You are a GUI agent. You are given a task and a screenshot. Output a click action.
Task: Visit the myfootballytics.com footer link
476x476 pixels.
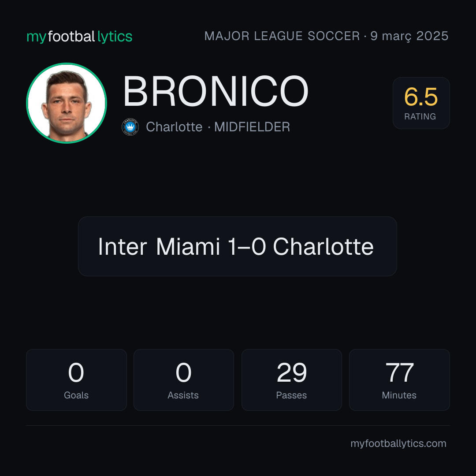pyautogui.click(x=398, y=443)
